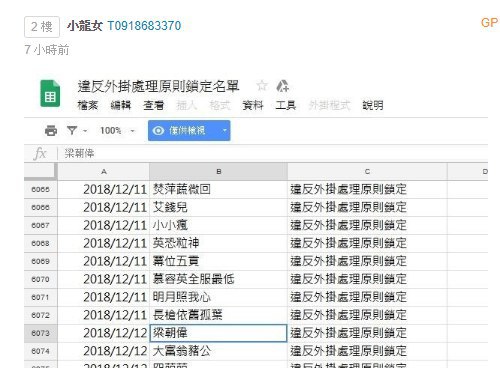Click the fx formula icon
The width and height of the screenshot is (500, 368).
[x=40, y=154]
